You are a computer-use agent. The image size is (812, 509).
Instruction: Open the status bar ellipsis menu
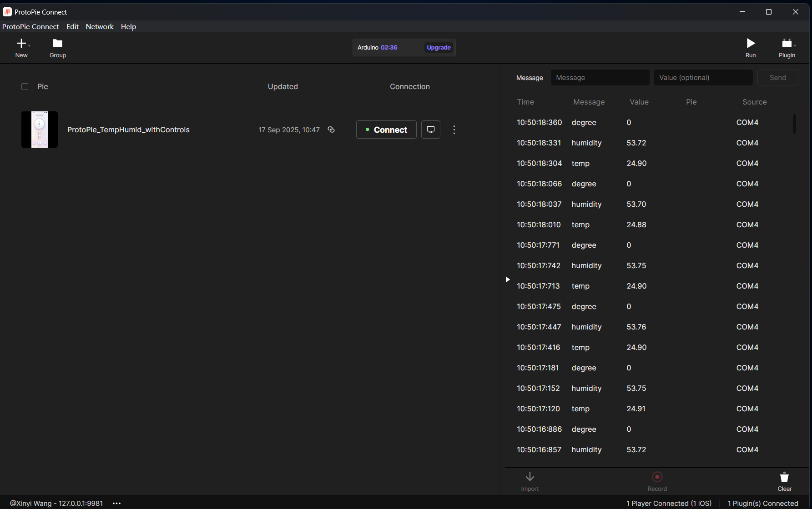[117, 503]
